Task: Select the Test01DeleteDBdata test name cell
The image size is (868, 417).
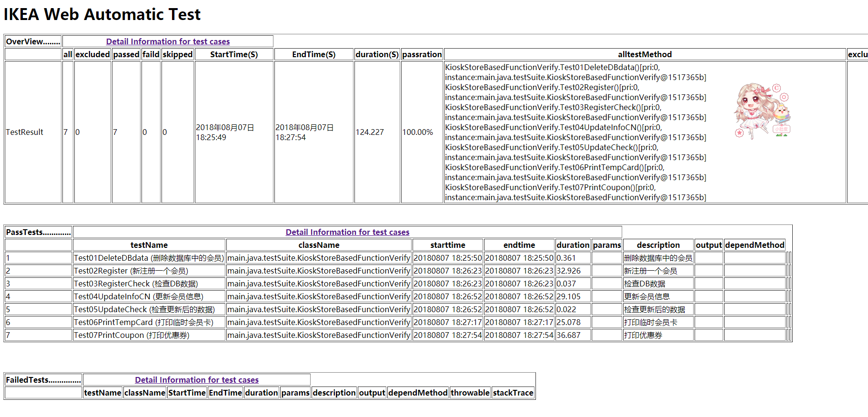Action: point(149,258)
